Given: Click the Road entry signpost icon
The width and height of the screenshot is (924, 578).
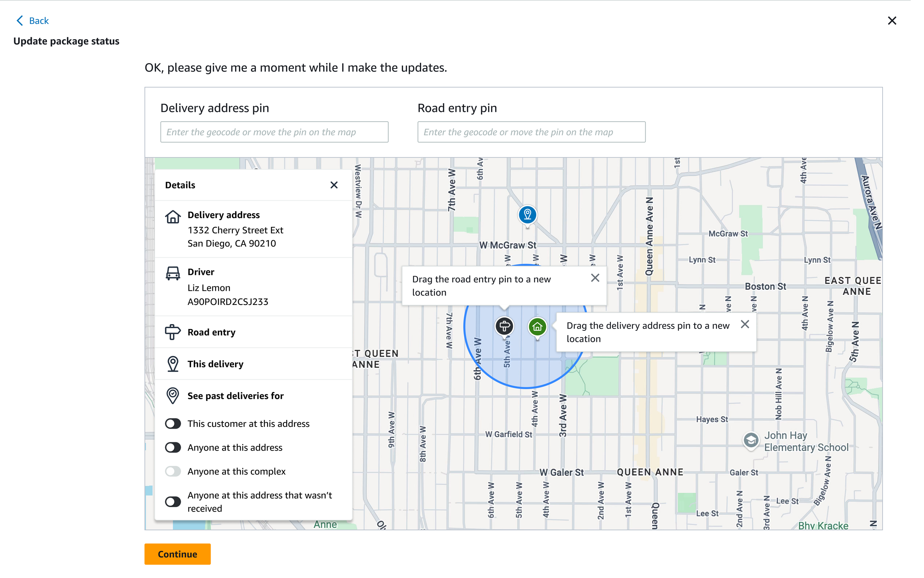Looking at the screenshot, I should [x=173, y=332].
